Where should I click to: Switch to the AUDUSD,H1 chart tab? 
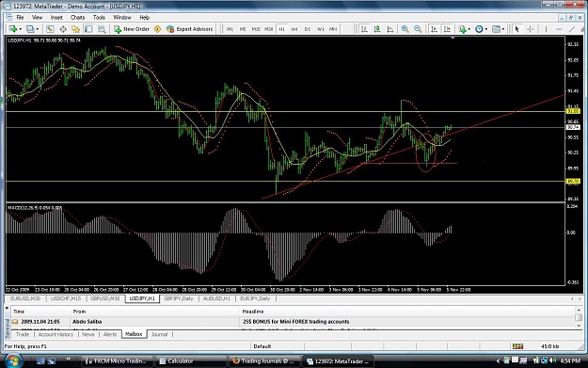coord(216,298)
